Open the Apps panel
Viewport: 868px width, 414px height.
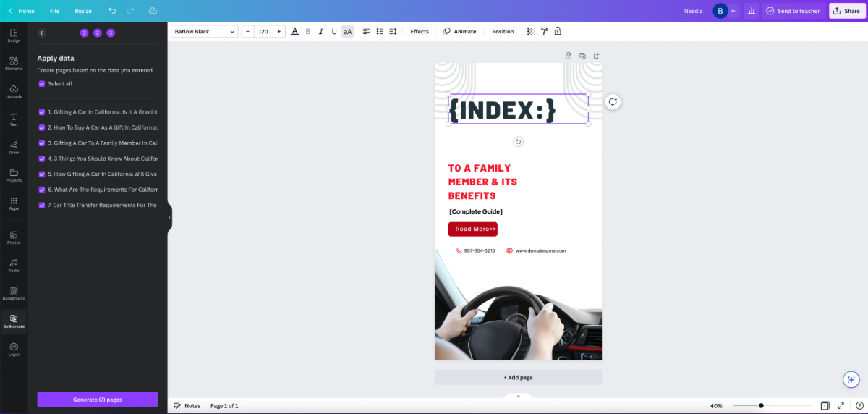point(14,203)
